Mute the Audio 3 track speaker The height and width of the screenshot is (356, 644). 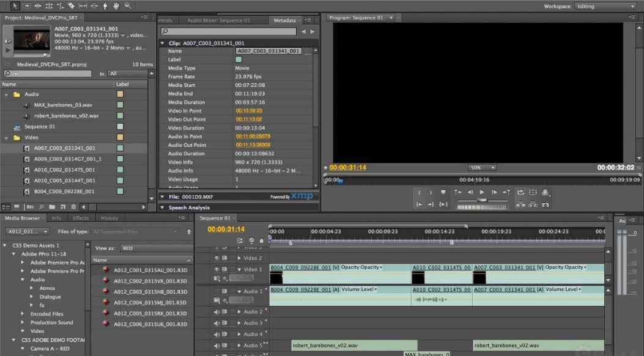coord(217,323)
